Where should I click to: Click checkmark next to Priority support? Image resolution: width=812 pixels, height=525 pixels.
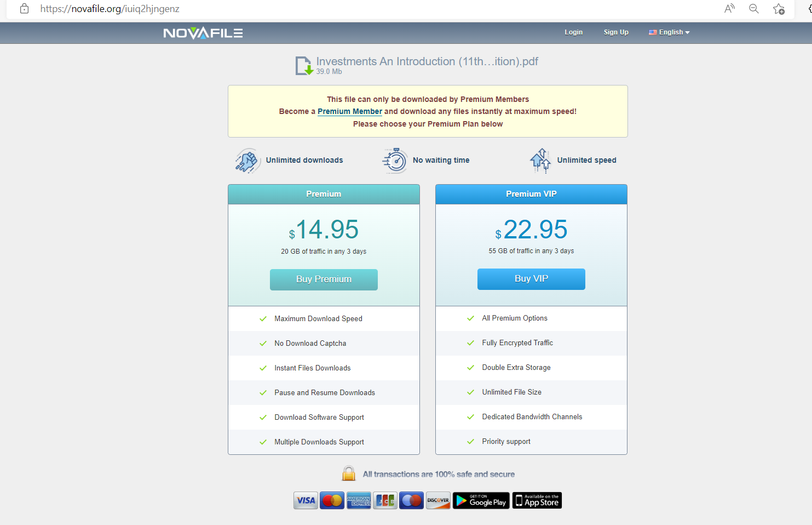(470, 442)
